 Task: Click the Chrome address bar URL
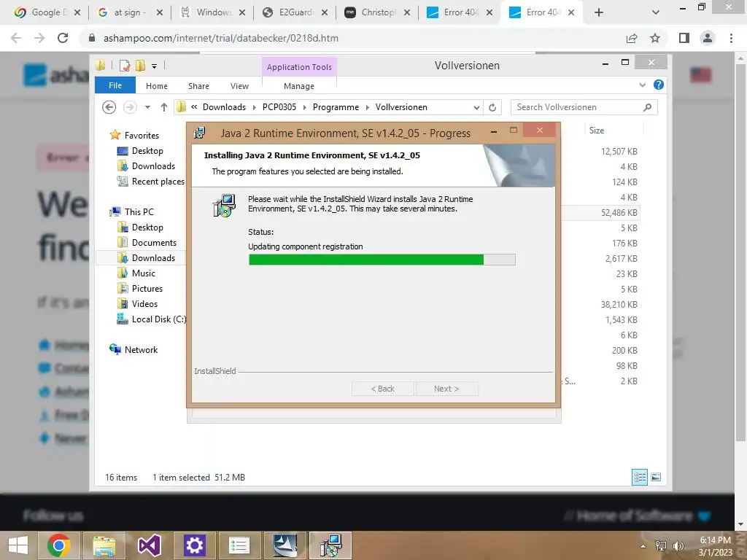pos(221,38)
